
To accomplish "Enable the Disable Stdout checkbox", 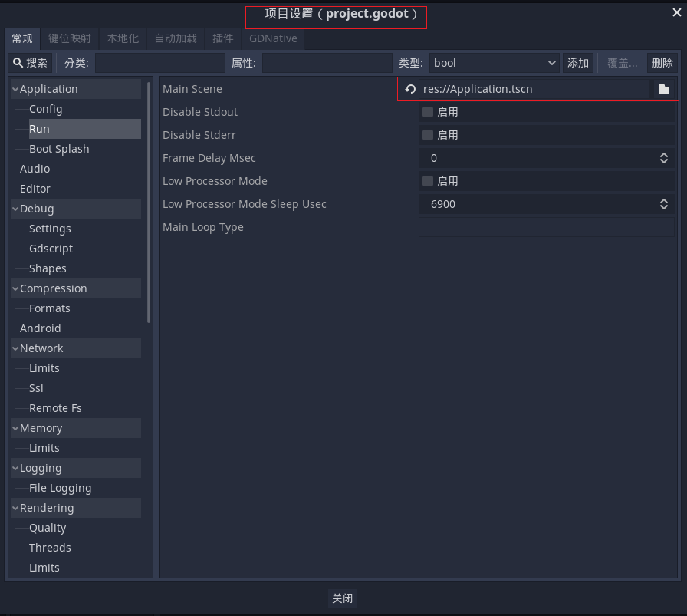I will (x=428, y=112).
